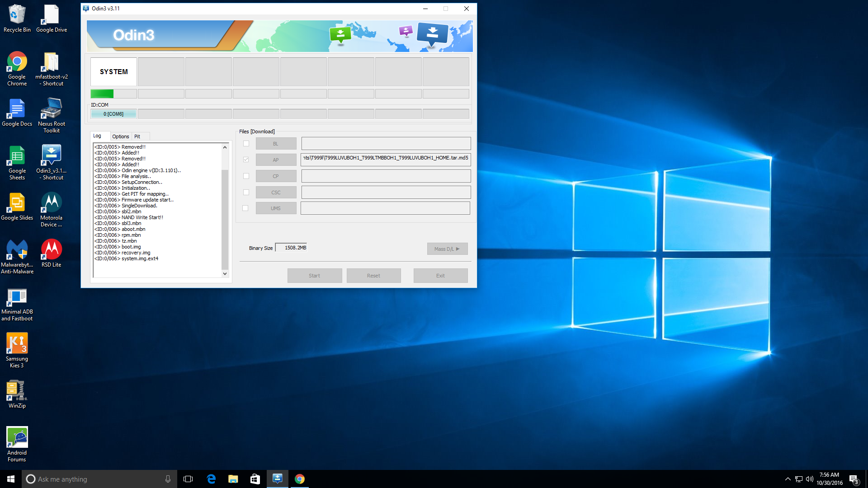Click the Cortana microphone icon
Viewport: 868px width, 488px height.
pos(168,479)
